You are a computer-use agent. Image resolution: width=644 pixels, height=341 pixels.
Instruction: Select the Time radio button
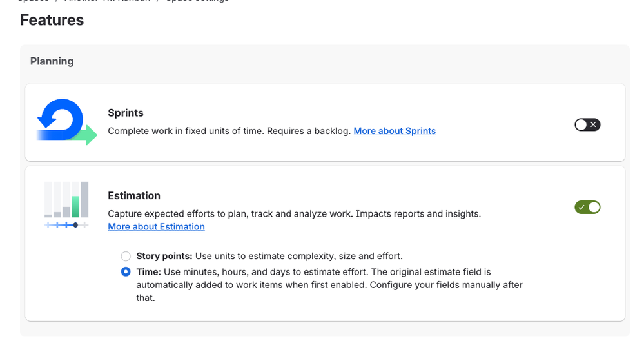point(126,272)
